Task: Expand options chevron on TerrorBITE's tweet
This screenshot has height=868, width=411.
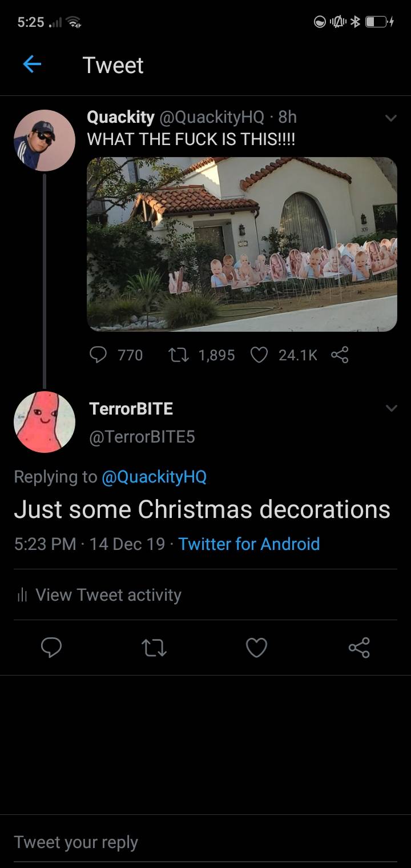Action: point(390,408)
